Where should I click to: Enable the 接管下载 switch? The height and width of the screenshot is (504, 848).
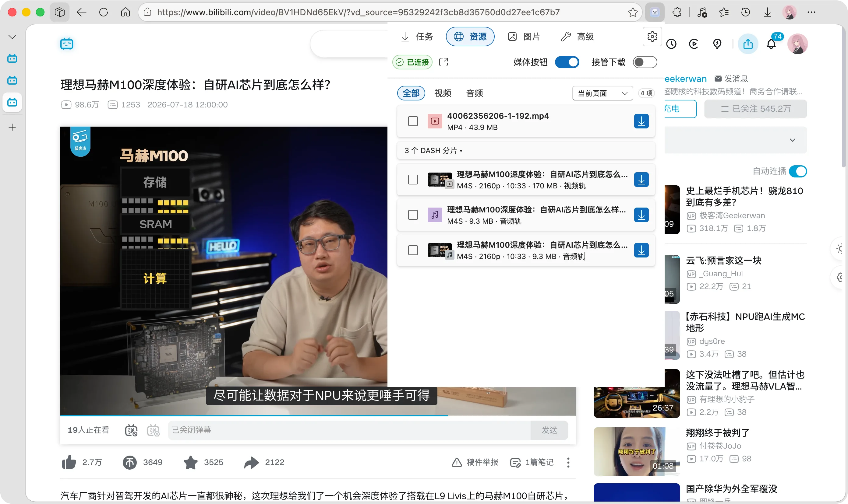(x=645, y=62)
